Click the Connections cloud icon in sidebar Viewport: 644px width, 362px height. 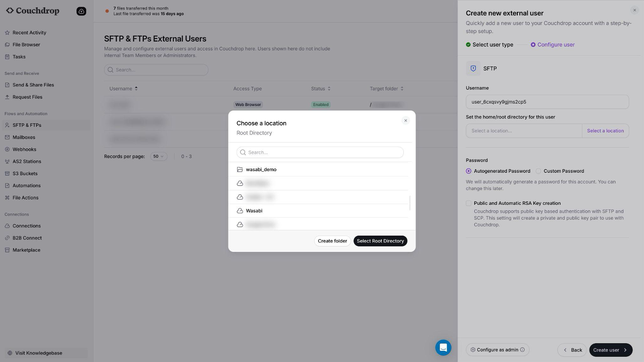tap(7, 226)
